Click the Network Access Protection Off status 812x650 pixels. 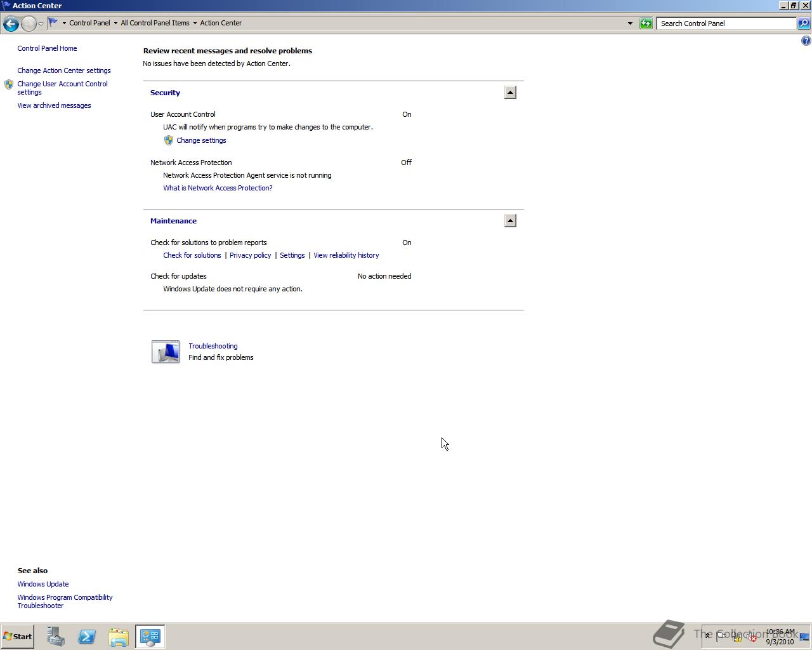[406, 162]
